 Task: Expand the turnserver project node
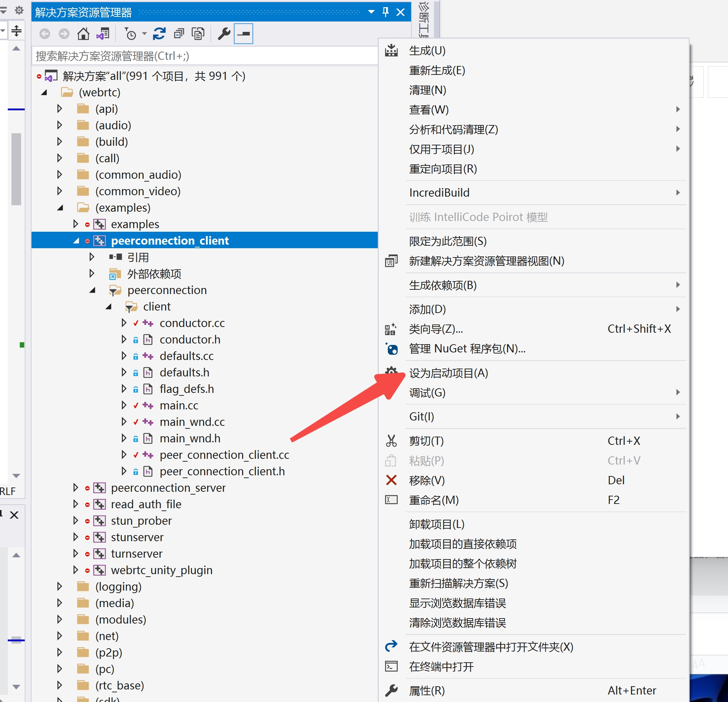click(76, 553)
